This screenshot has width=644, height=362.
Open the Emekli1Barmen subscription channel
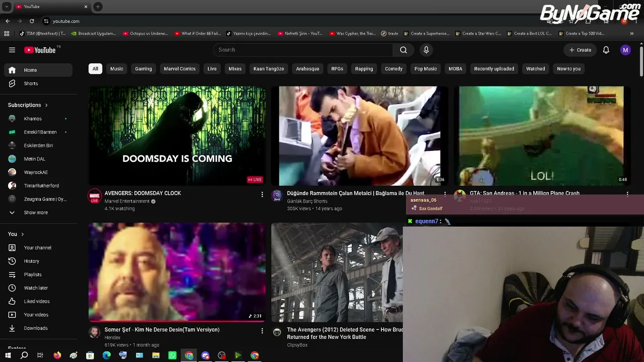[x=38, y=132]
